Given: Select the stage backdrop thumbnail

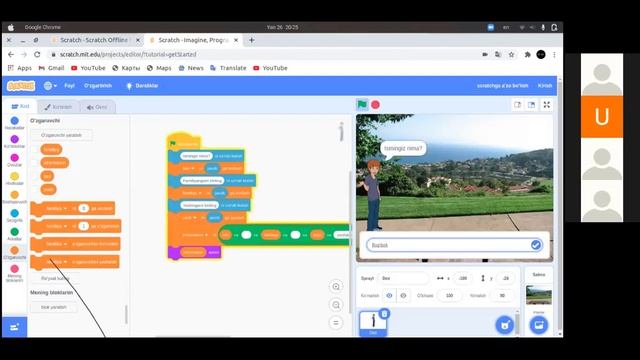Looking at the screenshot, I should (539, 295).
